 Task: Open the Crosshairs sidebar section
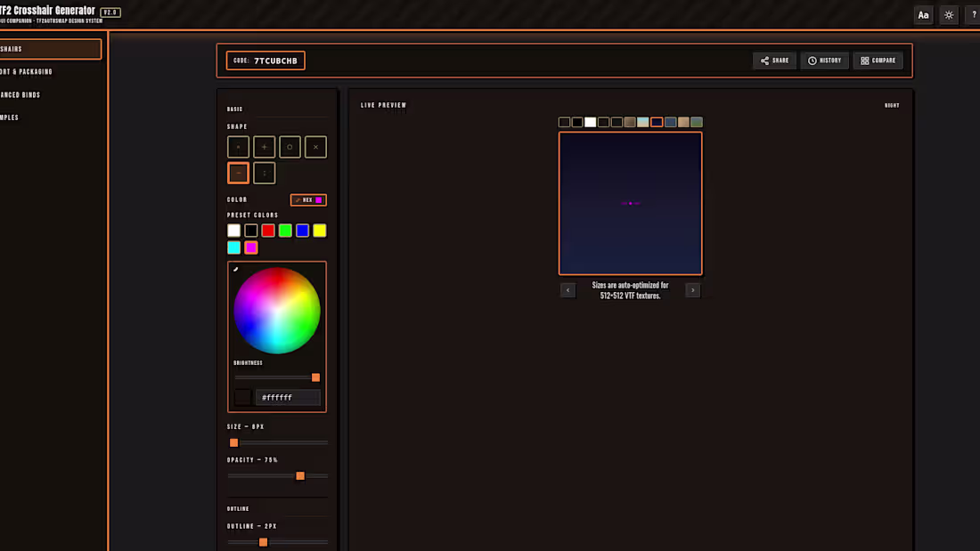(50, 49)
